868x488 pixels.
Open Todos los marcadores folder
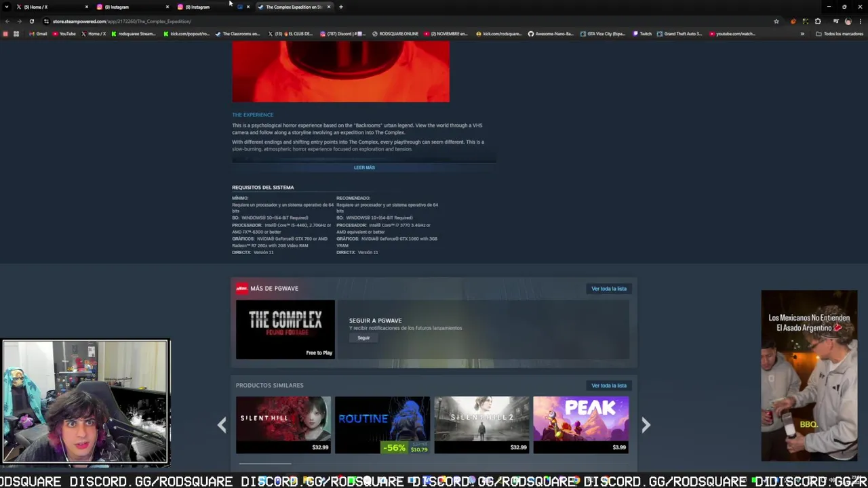click(x=840, y=34)
